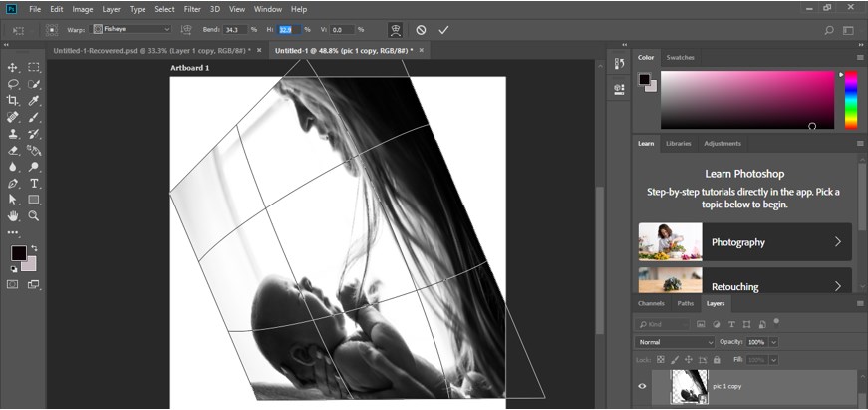Select the Pen tool
Screen dimensions: 868x410
(12, 184)
